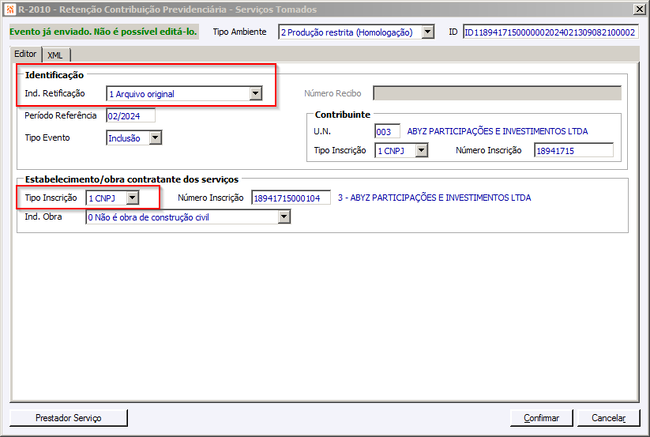The width and height of the screenshot is (650, 437).
Task: Switch to the XML tab
Action: click(55, 55)
